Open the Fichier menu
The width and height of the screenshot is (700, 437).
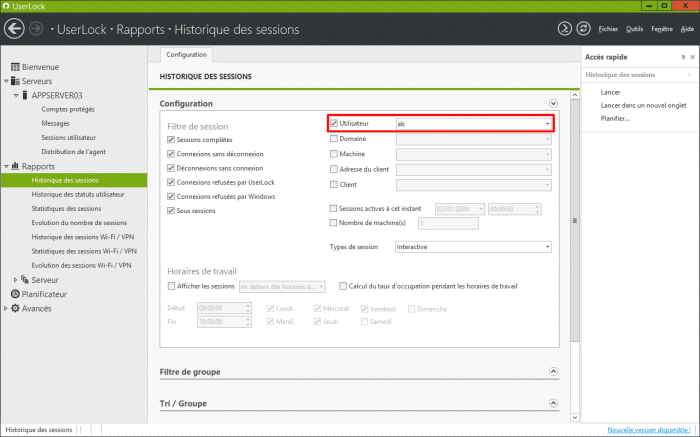tap(608, 29)
